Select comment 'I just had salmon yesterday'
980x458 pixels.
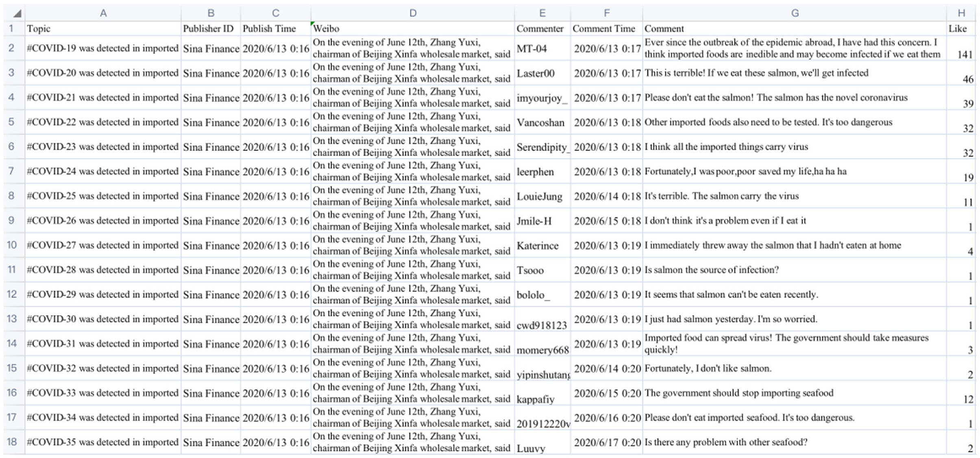click(x=795, y=319)
